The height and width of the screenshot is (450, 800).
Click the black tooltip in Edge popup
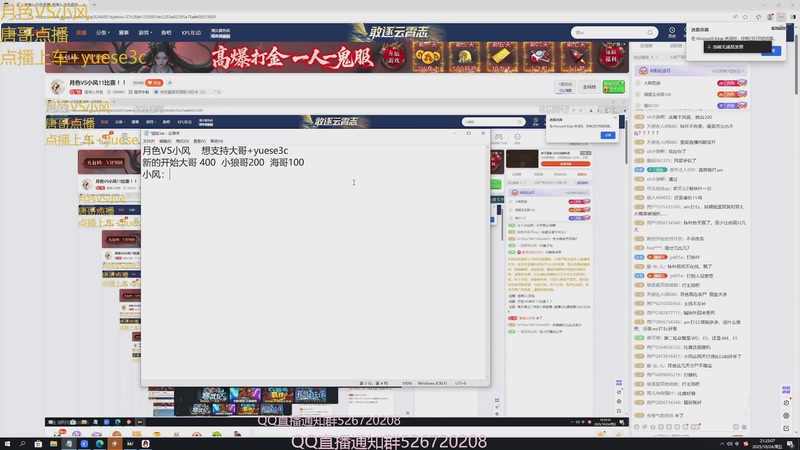point(737,47)
